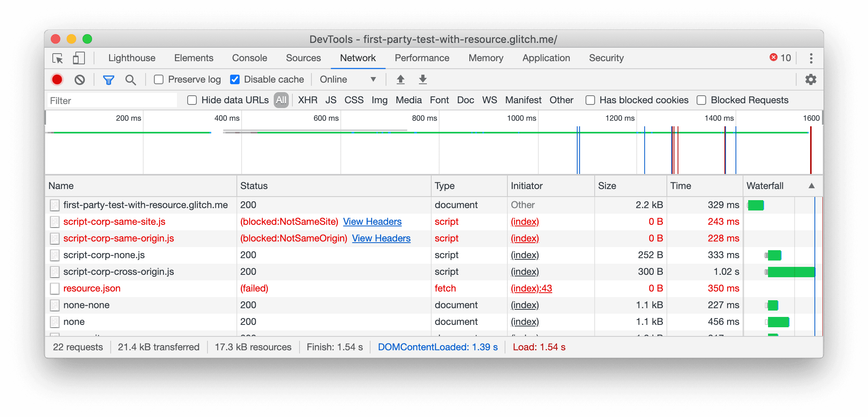Import HAR file (upload arrow icon)
868x417 pixels.
[401, 79]
